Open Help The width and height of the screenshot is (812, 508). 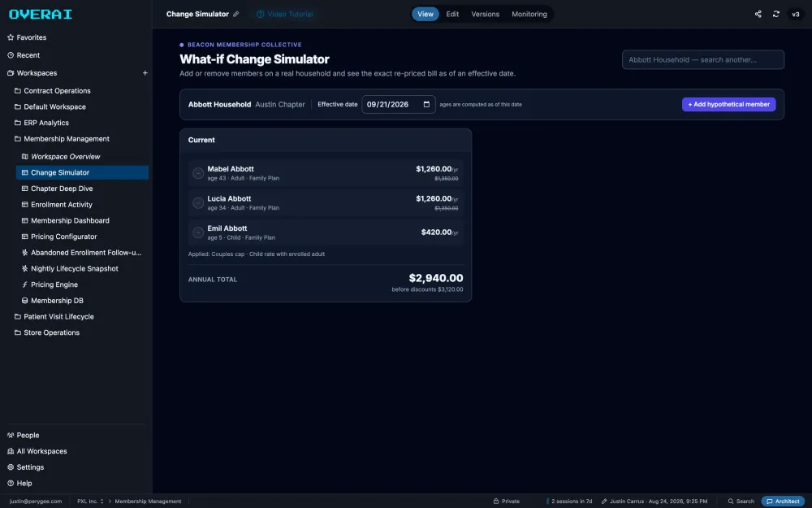(19, 483)
